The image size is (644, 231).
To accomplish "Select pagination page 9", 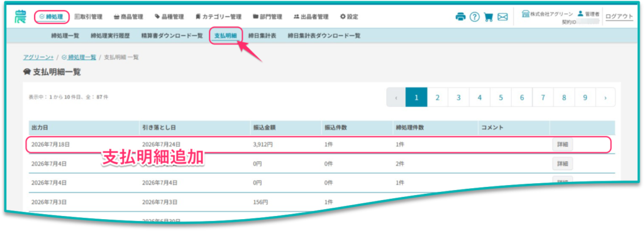I will click(x=586, y=98).
